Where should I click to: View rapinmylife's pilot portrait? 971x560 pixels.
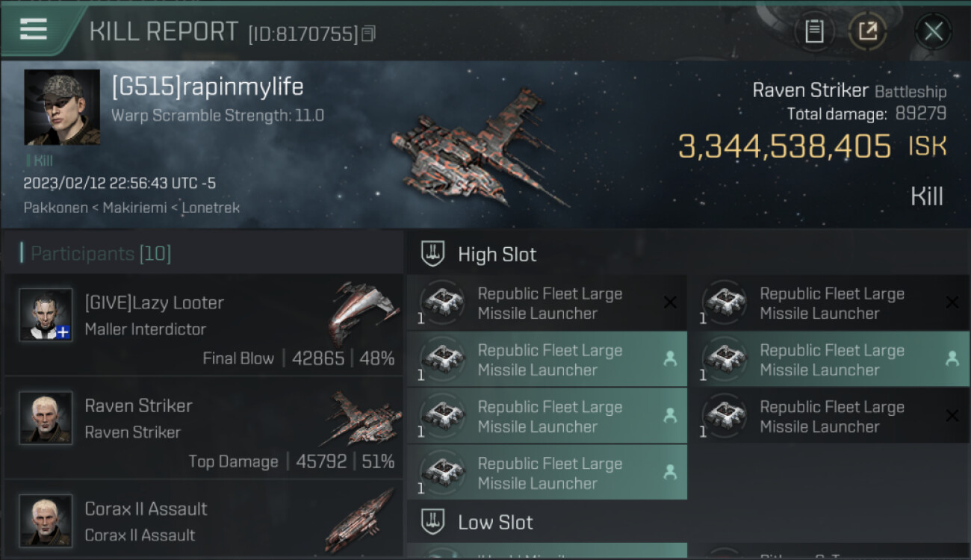pos(62,107)
